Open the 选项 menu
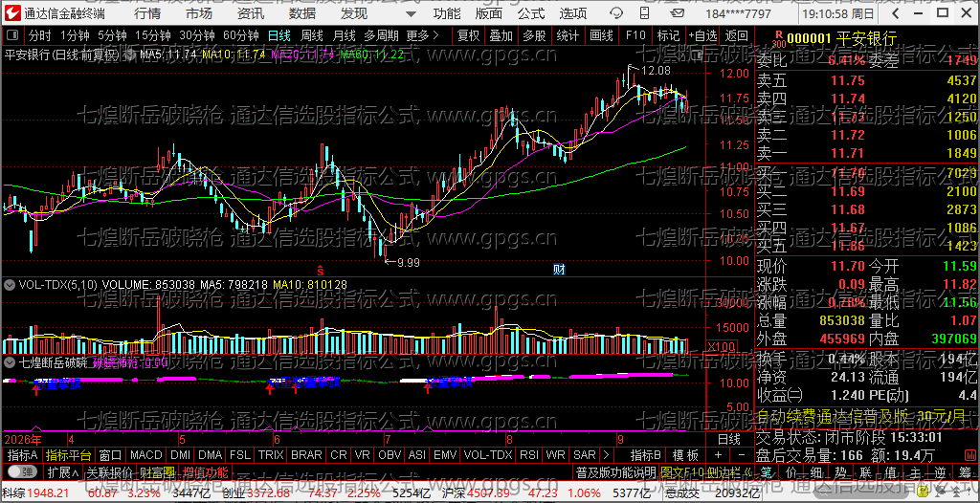980x503 pixels. coord(573,13)
